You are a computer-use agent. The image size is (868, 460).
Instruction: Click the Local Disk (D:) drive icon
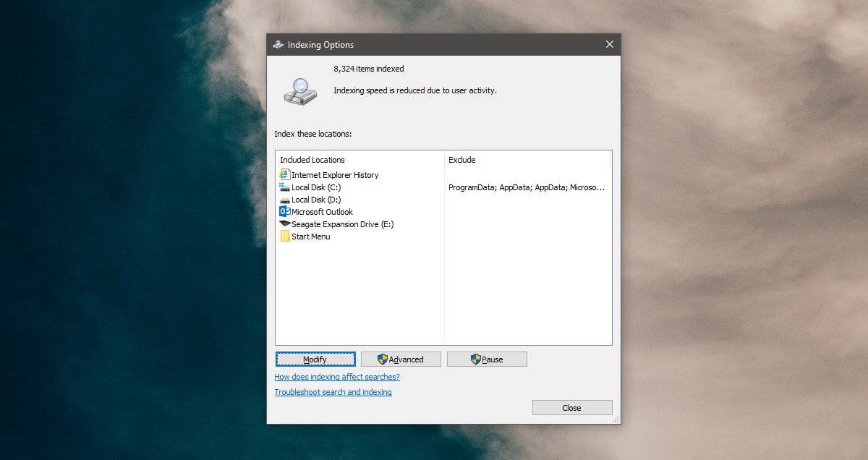pos(285,200)
